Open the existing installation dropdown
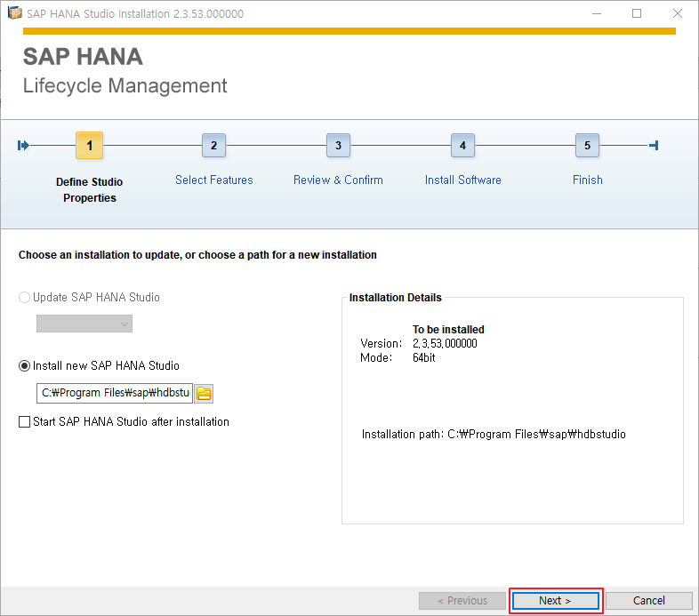The image size is (699, 616). pos(84,324)
